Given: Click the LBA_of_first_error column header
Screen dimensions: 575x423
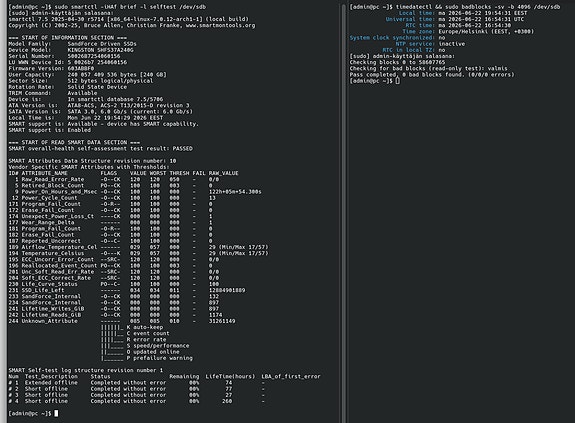Looking at the screenshot, I should tap(291, 376).
